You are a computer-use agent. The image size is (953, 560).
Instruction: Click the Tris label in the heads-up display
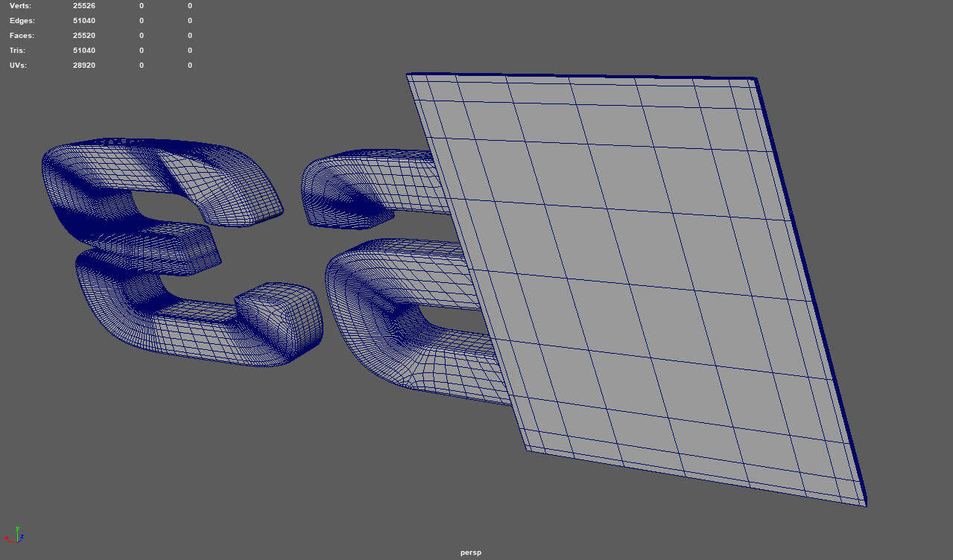pyautogui.click(x=17, y=51)
